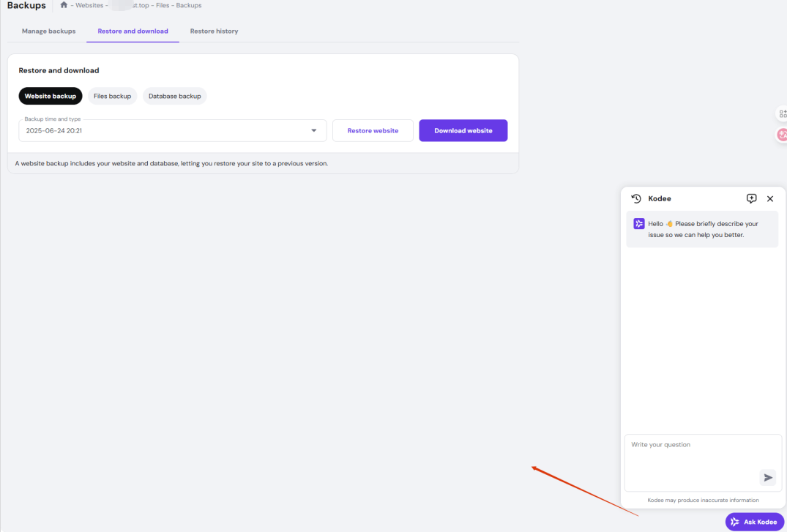This screenshot has height=532, width=787.
Task: Click the Restore and download tab
Action: [x=133, y=31]
